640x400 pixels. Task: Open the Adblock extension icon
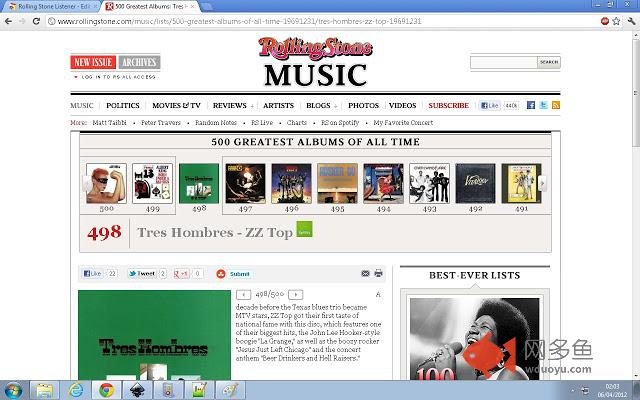coord(604,21)
